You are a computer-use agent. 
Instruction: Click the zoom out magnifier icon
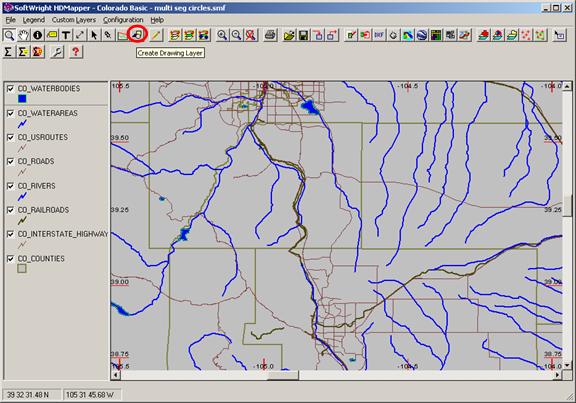point(236,35)
